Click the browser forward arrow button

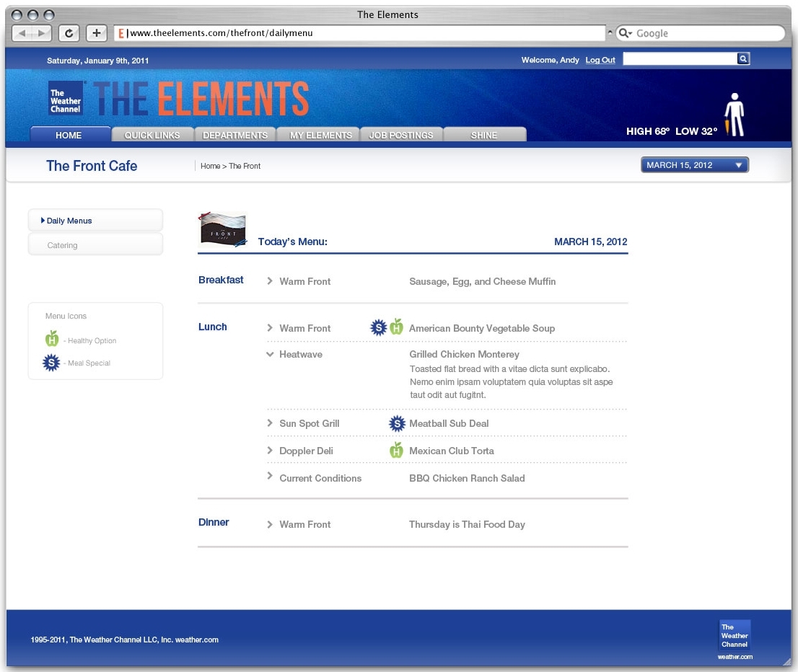42,33
